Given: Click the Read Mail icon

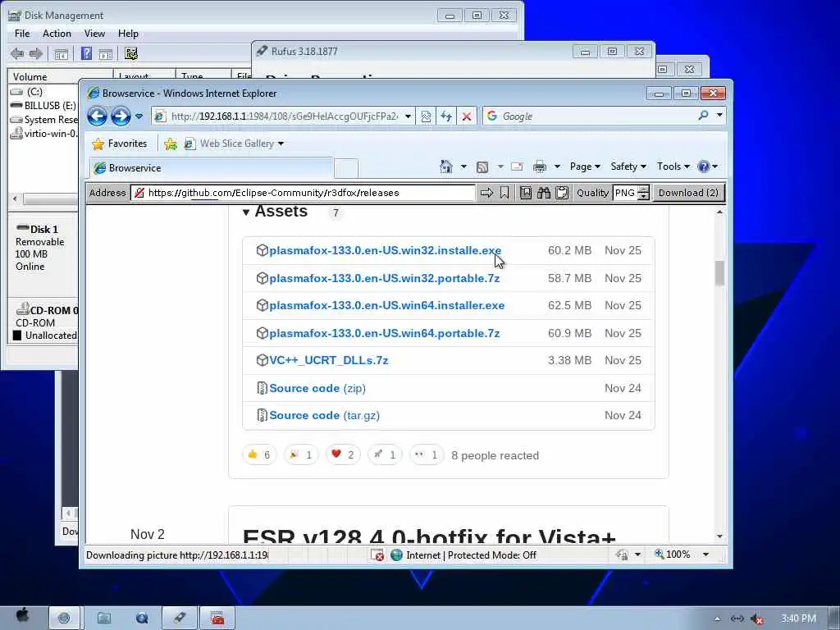Looking at the screenshot, I should (x=517, y=167).
